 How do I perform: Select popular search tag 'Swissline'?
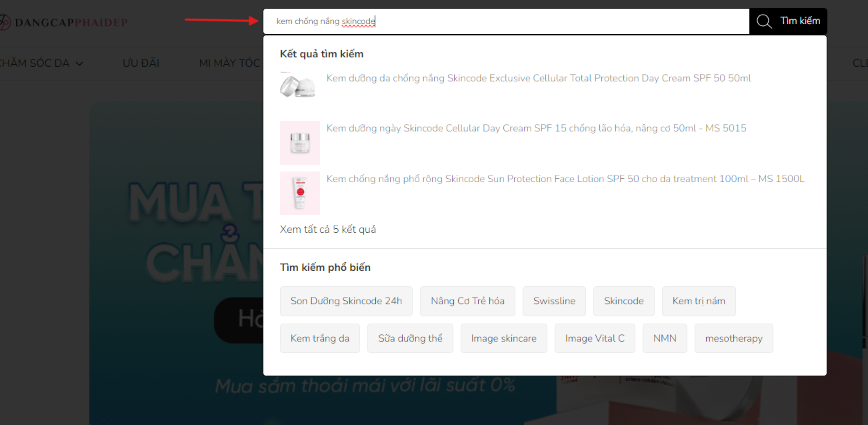[554, 301]
